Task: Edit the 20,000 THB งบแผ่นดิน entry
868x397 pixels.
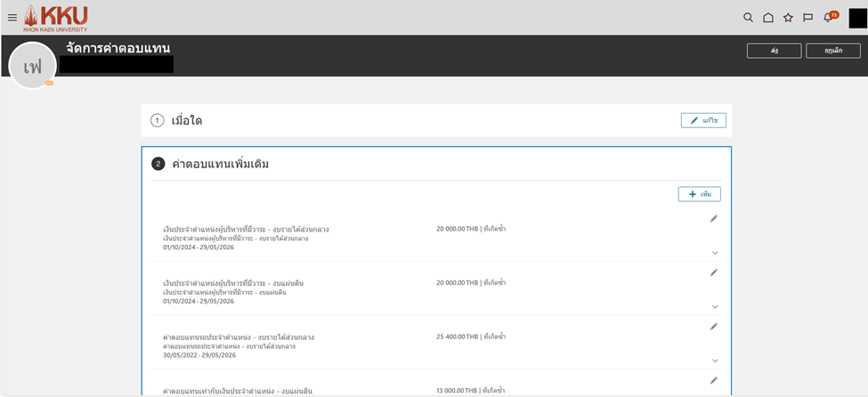Action: (x=714, y=272)
